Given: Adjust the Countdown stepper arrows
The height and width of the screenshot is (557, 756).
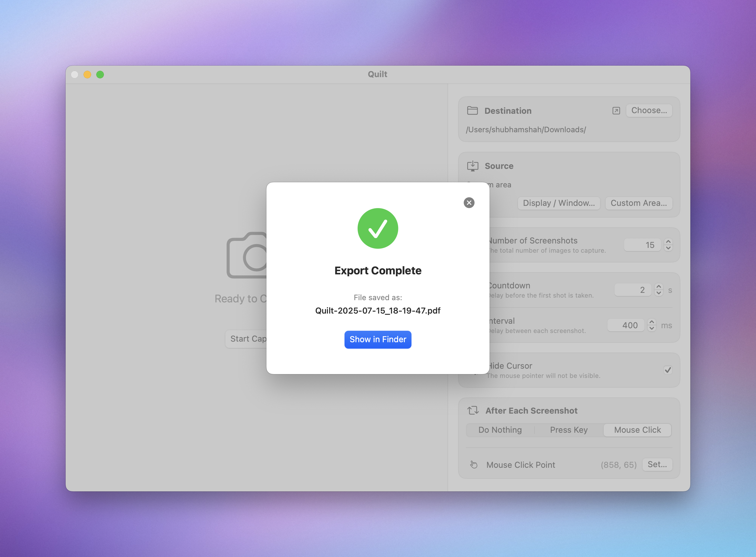Looking at the screenshot, I should 658,290.
